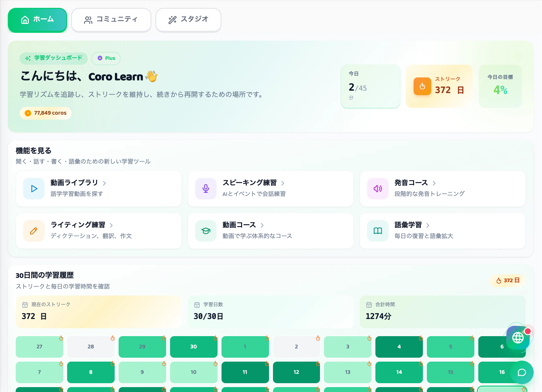Select day 30 in the history grid
This screenshot has width=542, height=392.
click(194, 347)
